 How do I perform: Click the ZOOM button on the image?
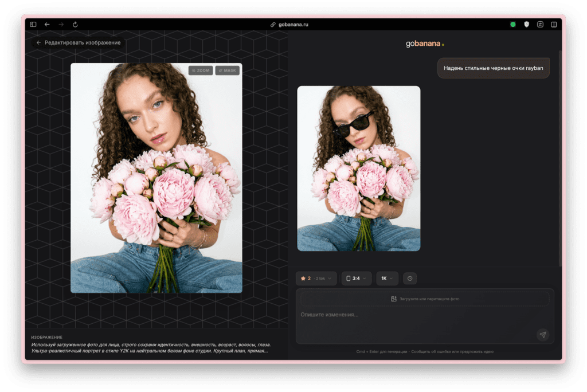click(201, 70)
